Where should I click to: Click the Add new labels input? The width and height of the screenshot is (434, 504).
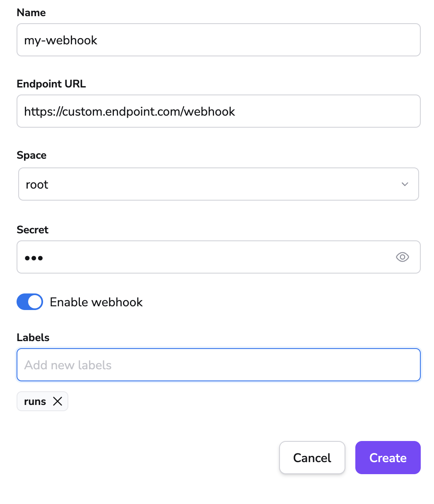(x=218, y=365)
